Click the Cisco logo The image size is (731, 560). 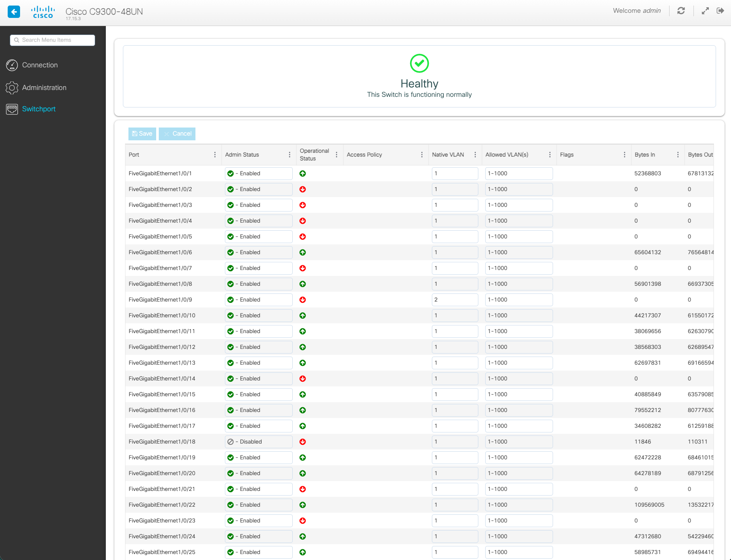pos(43,12)
